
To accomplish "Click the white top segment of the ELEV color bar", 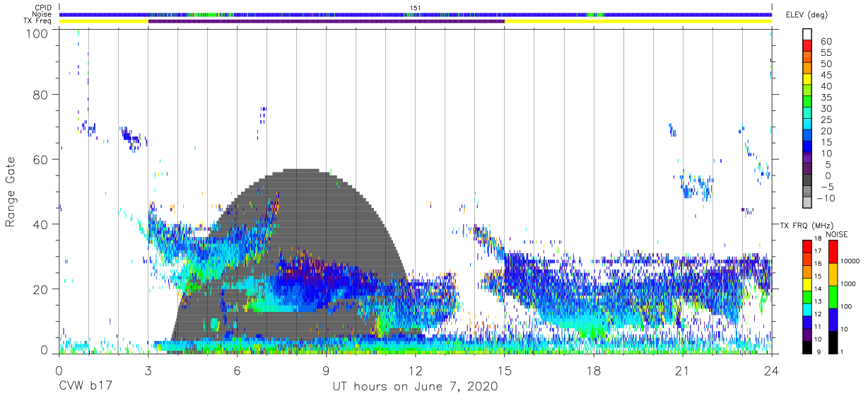I will pyautogui.click(x=807, y=35).
